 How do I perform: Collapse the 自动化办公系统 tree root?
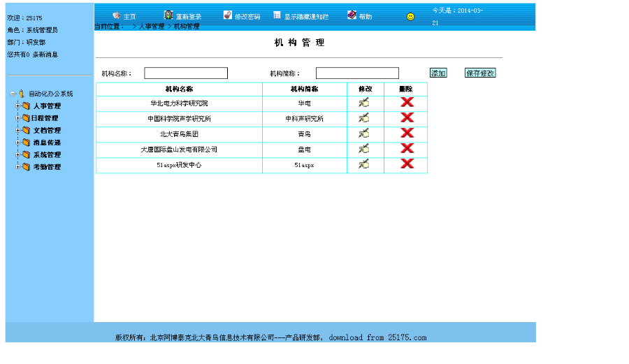coord(13,94)
